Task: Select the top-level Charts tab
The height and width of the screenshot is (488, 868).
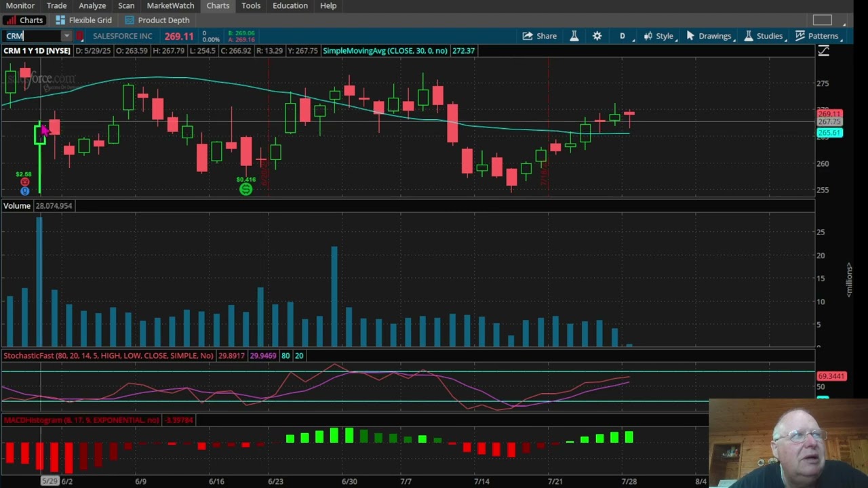Action: (218, 5)
